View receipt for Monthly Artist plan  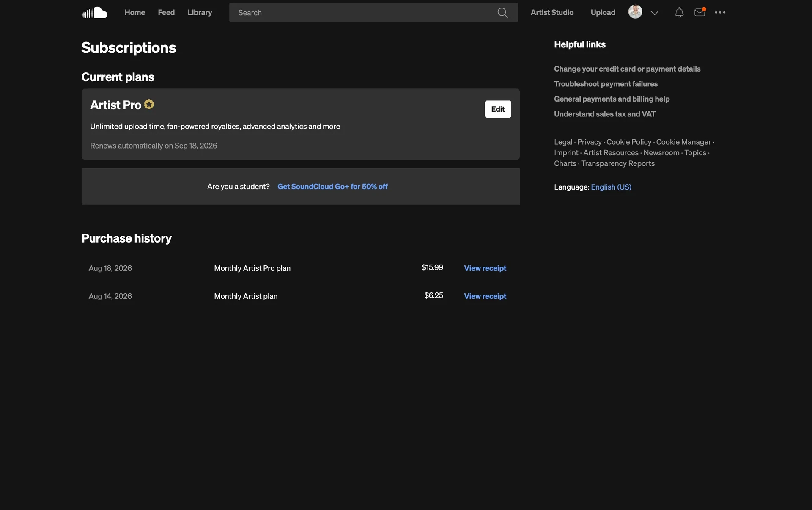pyautogui.click(x=485, y=296)
